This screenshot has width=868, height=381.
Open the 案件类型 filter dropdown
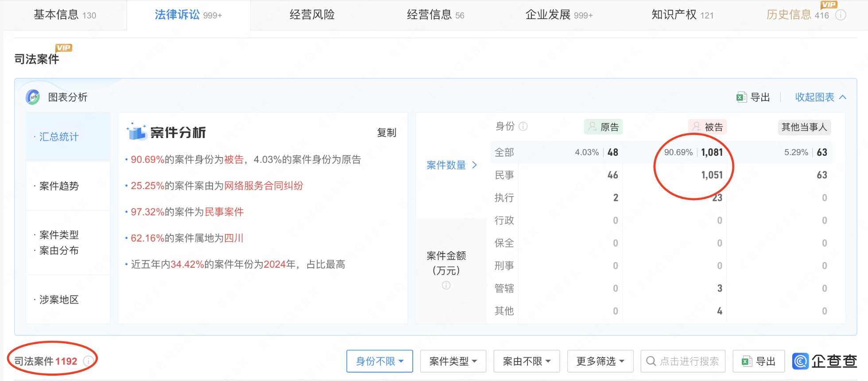pyautogui.click(x=453, y=361)
